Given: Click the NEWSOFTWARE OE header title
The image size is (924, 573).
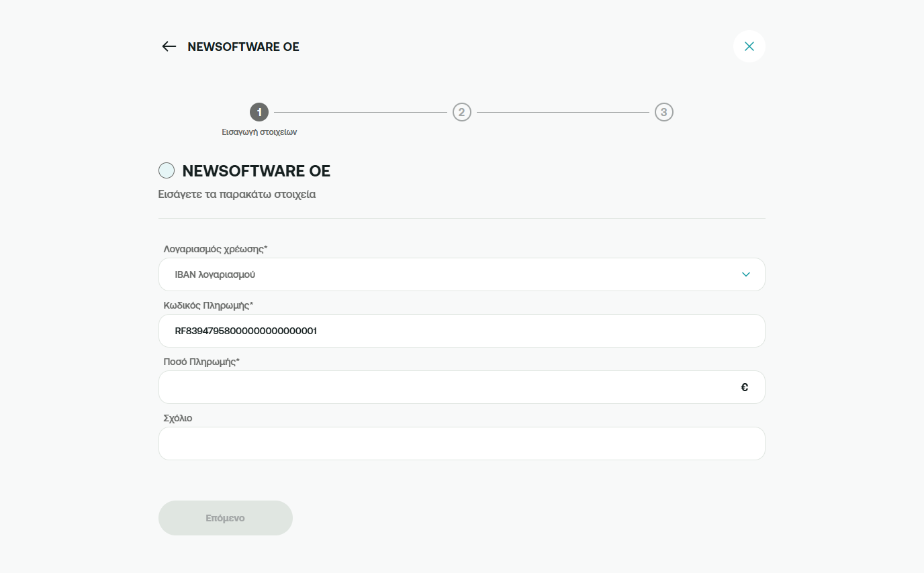Looking at the screenshot, I should click(243, 47).
